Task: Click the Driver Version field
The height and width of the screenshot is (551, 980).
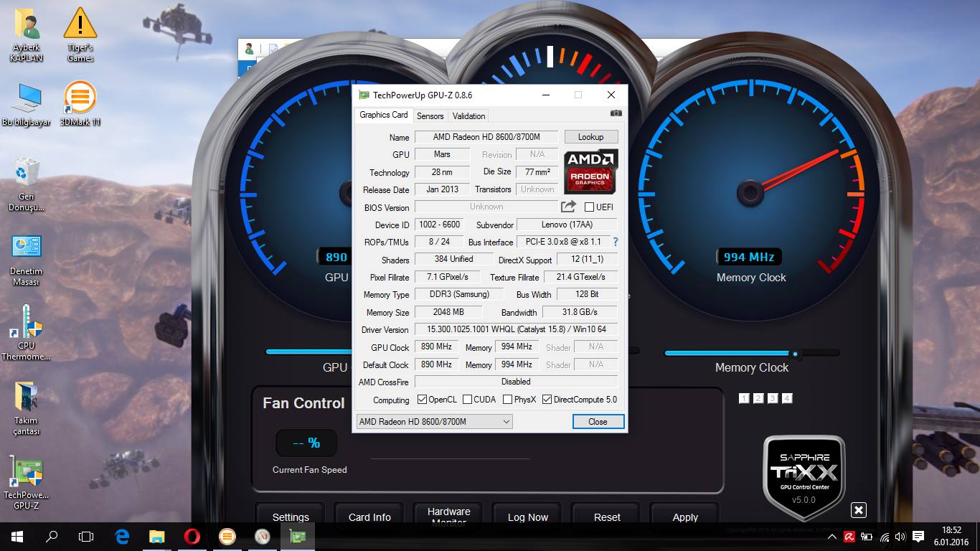Action: (516, 329)
